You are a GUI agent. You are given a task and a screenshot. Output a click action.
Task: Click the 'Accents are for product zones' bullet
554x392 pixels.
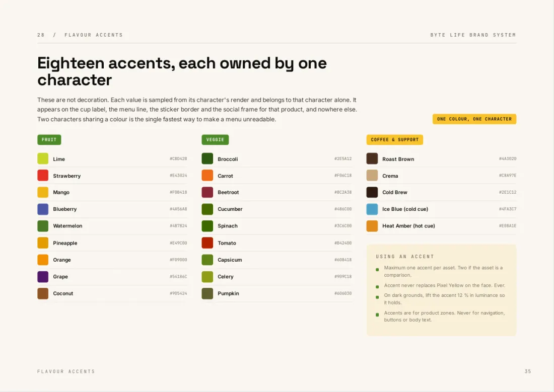point(440,316)
